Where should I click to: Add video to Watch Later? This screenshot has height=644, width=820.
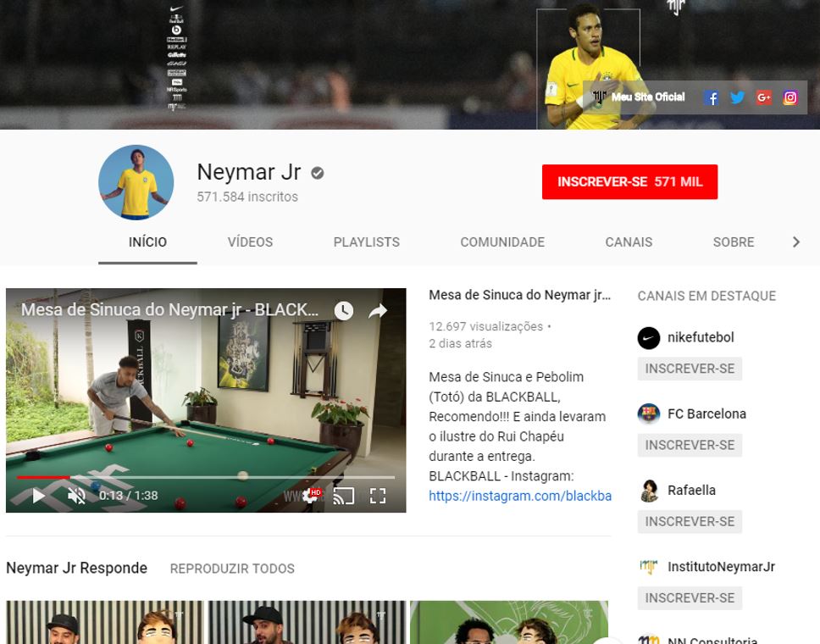coord(344,311)
